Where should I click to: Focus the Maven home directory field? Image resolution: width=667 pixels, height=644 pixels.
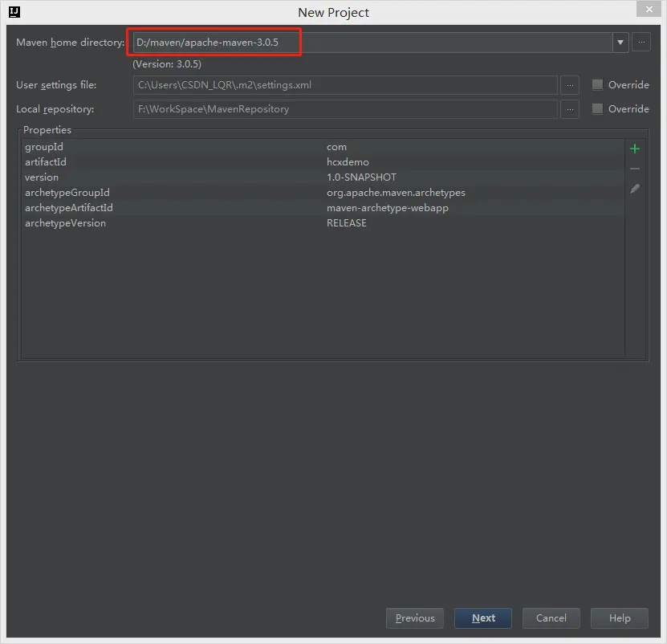(372, 42)
